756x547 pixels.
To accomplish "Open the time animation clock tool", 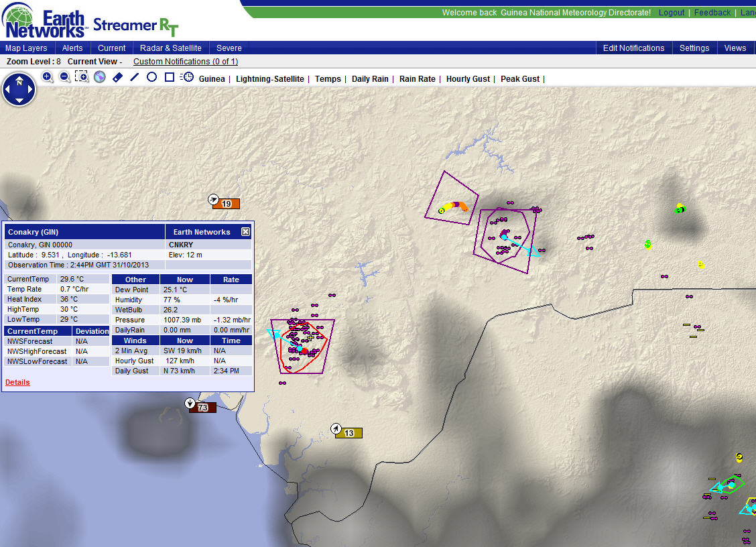I will (186, 77).
